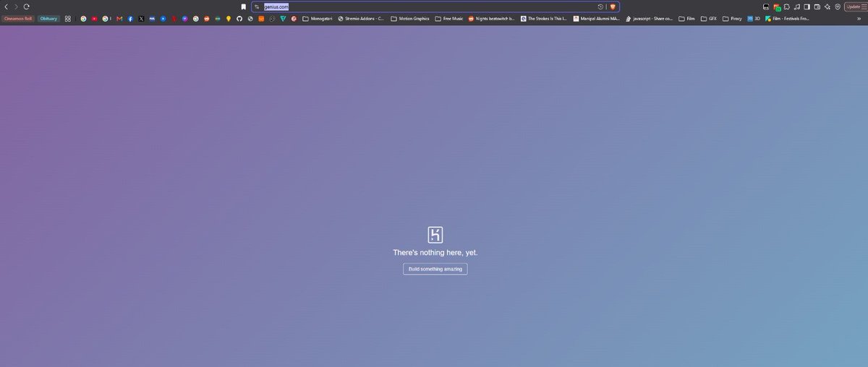The image size is (868, 367).
Task: Open the Facebook bookmark
Action: (130, 19)
